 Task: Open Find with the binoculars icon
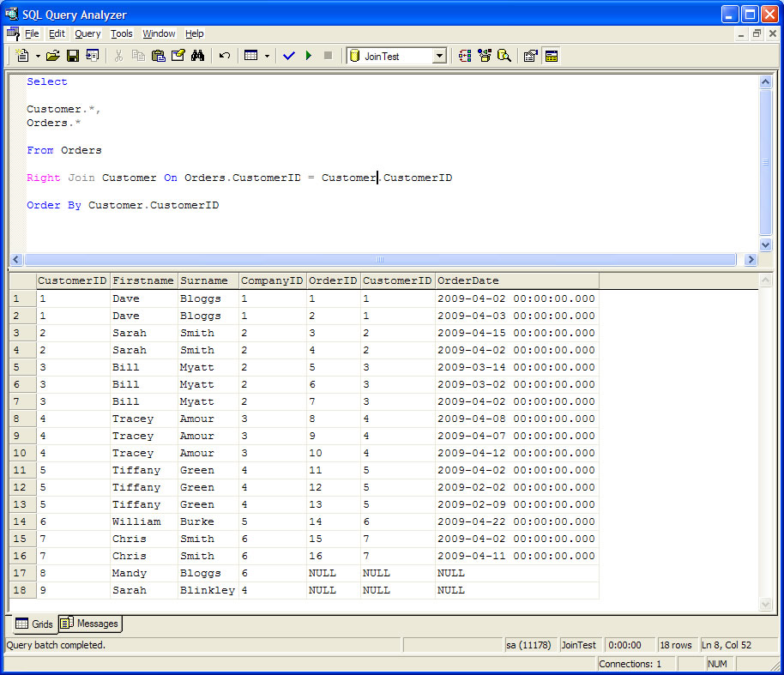[197, 56]
